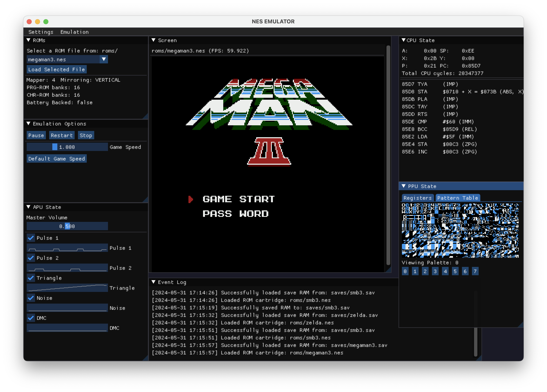Stop the emulation
Screen dimensions: 547x392
(x=86, y=135)
